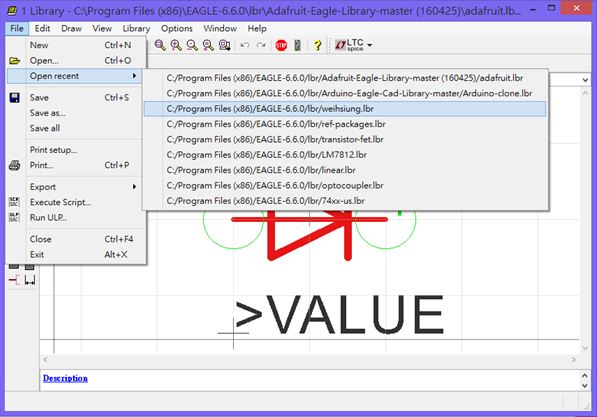Click the Undo arrow icon
The height and width of the screenshot is (417, 597).
(x=245, y=45)
